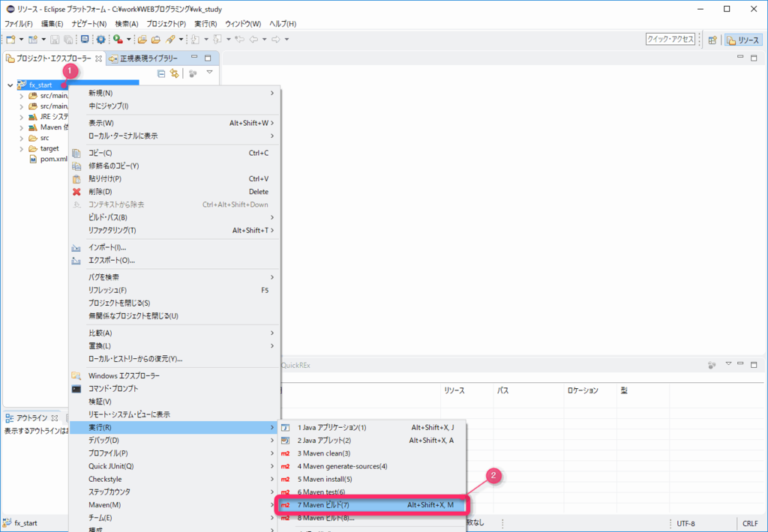Expand the src folder node
The width and height of the screenshot is (768, 532).
(x=22, y=138)
